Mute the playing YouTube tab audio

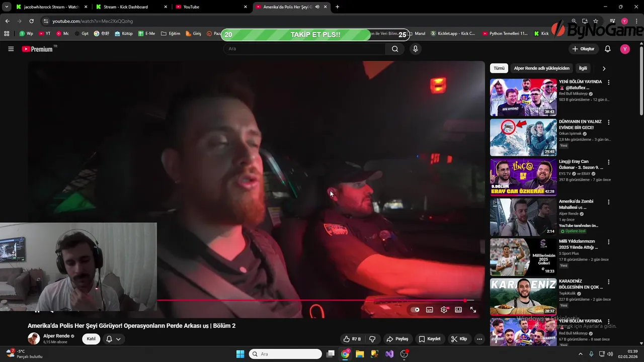[x=317, y=7]
